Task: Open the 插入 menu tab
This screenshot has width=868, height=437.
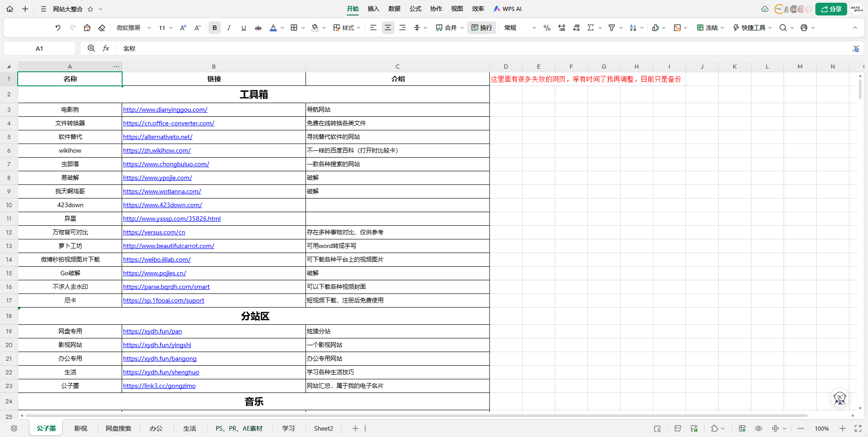Action: 373,9
